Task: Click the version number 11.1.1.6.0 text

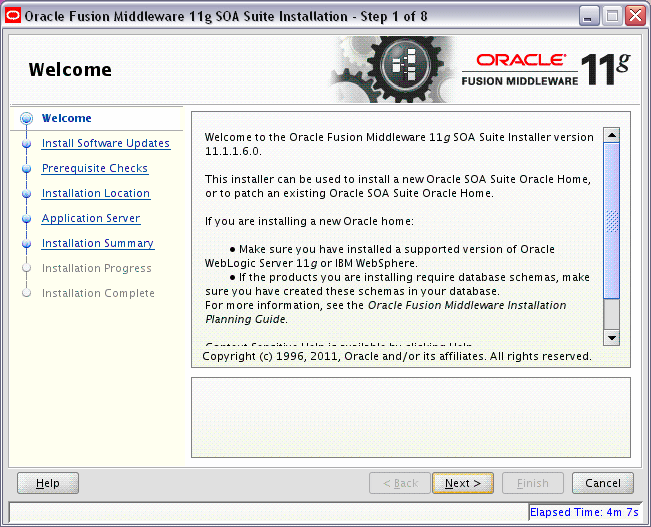Action: point(233,151)
